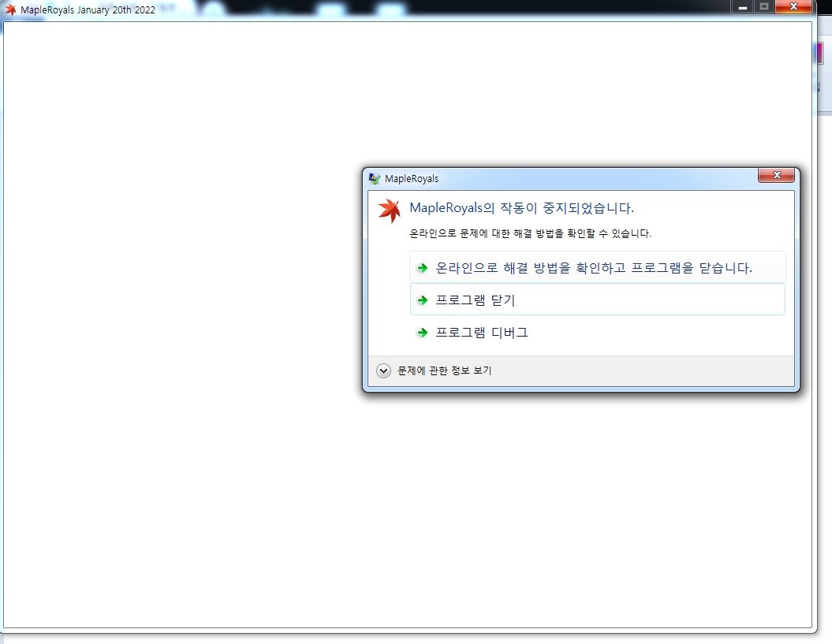Click the maple leaf icon in main title bar
832x644 pixels.
click(x=11, y=9)
